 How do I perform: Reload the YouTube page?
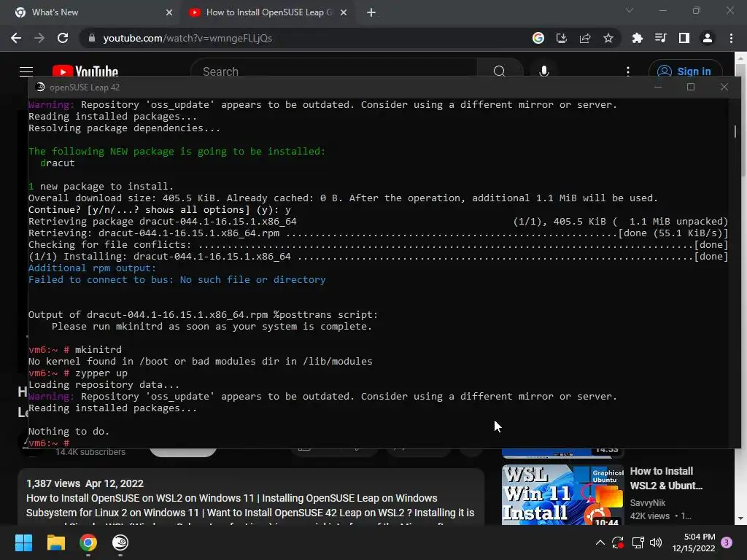(x=63, y=38)
